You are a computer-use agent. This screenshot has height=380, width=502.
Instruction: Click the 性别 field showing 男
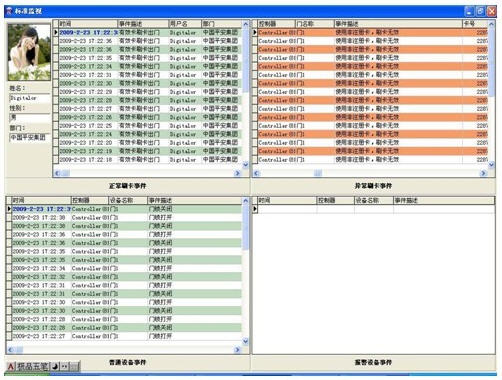click(30, 117)
